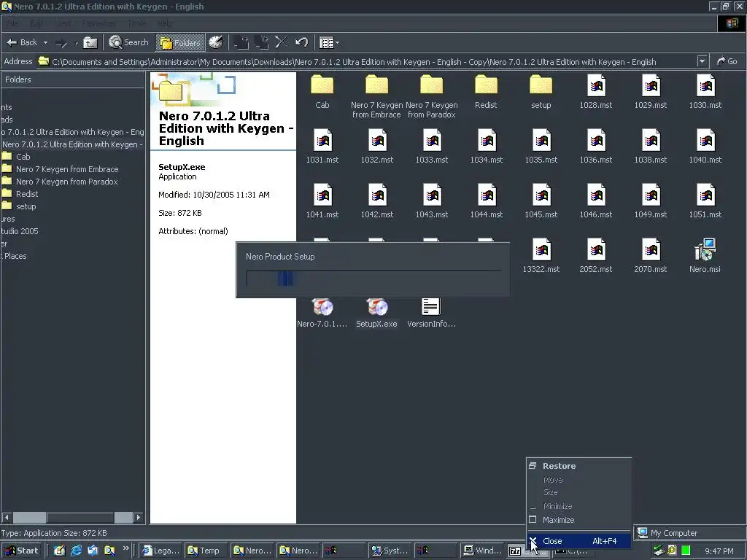This screenshot has width=747, height=560.
Task: Select Nero 7 Keygen from Embrace folder icon
Action: point(377,86)
